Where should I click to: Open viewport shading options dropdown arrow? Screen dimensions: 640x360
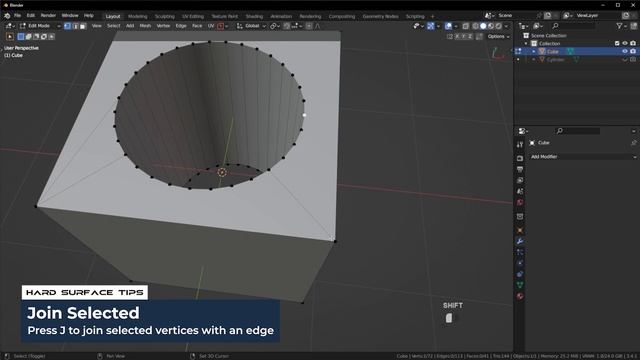[507, 26]
